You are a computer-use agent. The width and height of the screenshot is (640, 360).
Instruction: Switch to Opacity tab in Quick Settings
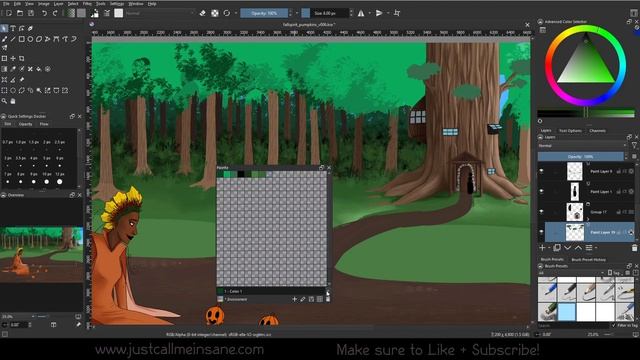click(x=25, y=124)
